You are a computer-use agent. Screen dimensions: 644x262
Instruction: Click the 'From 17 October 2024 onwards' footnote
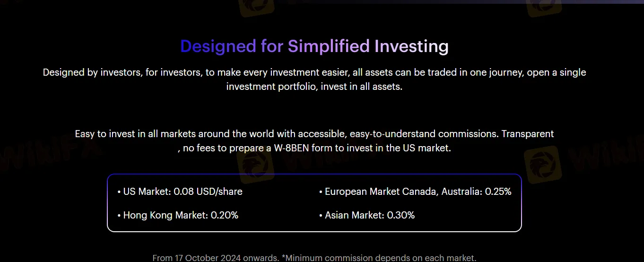(216, 258)
